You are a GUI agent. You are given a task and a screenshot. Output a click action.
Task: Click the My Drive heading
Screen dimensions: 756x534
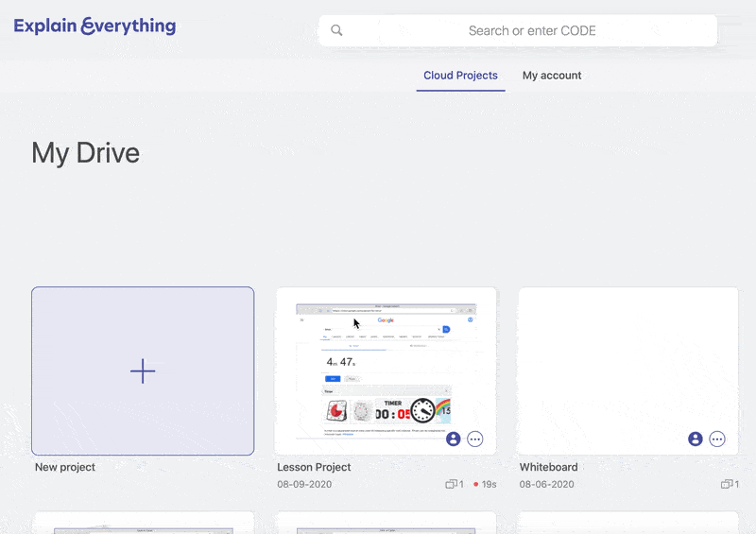click(x=86, y=153)
